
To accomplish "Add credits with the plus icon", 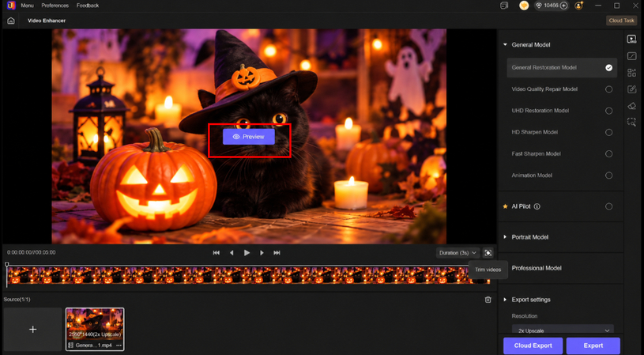I will pyautogui.click(x=564, y=6).
